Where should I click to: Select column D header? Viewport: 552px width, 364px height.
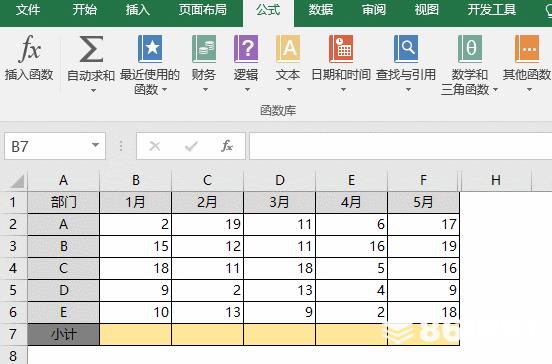280,180
